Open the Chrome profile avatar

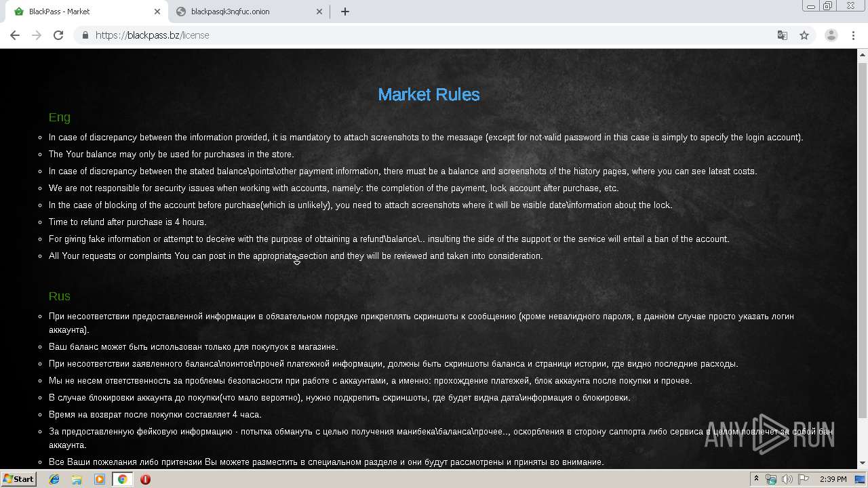click(x=831, y=35)
